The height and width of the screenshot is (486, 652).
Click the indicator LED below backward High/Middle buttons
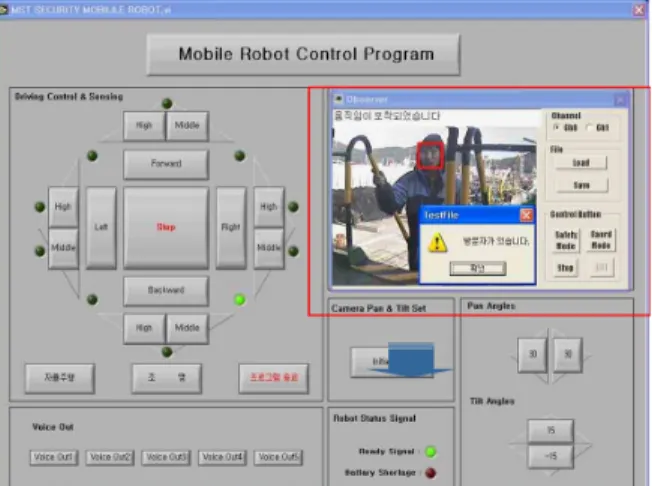[167, 352]
